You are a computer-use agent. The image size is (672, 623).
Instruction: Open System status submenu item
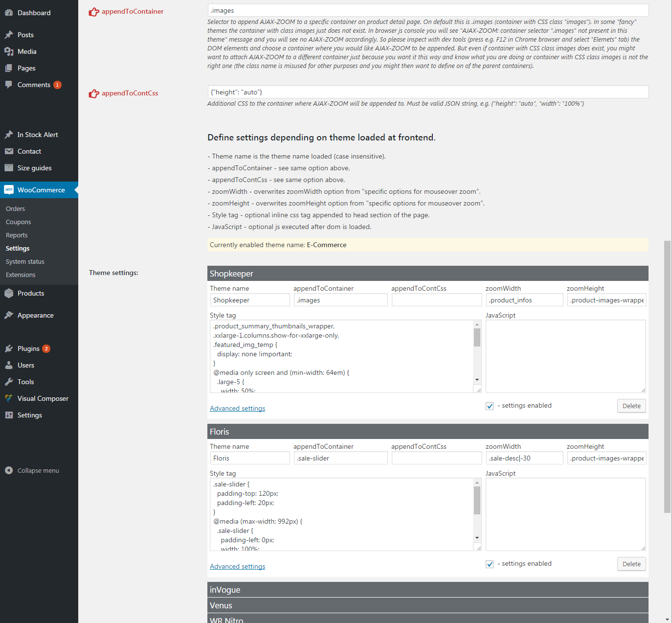click(x=25, y=261)
